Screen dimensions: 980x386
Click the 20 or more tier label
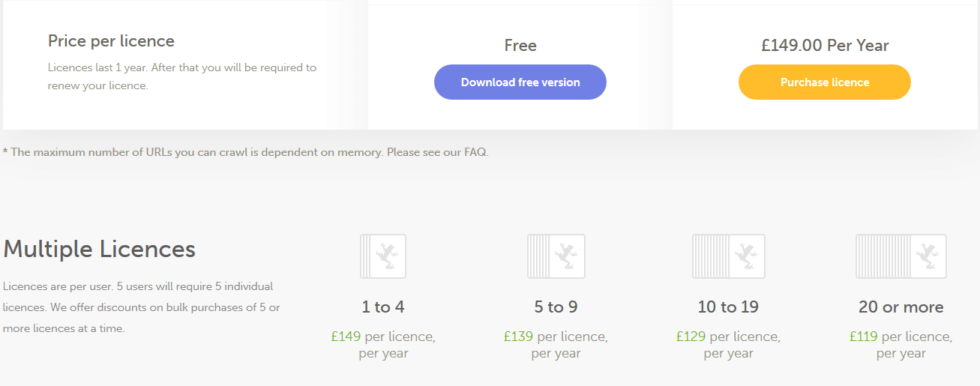[901, 307]
